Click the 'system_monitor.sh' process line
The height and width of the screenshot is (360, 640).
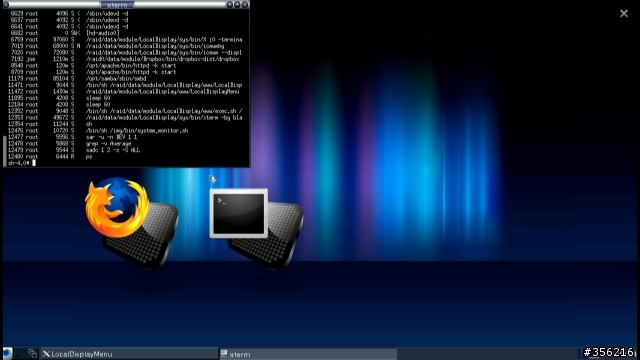click(x=98, y=131)
